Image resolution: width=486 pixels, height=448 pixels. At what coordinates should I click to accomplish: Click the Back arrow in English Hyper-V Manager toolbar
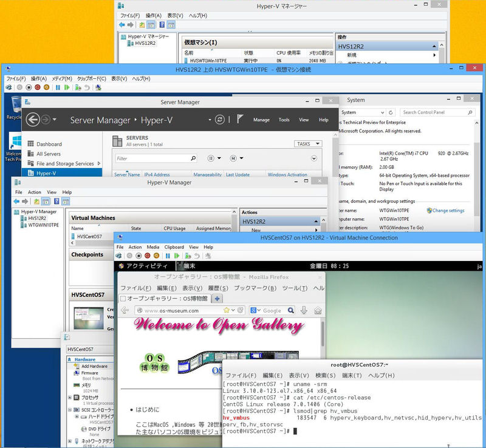tap(16, 202)
